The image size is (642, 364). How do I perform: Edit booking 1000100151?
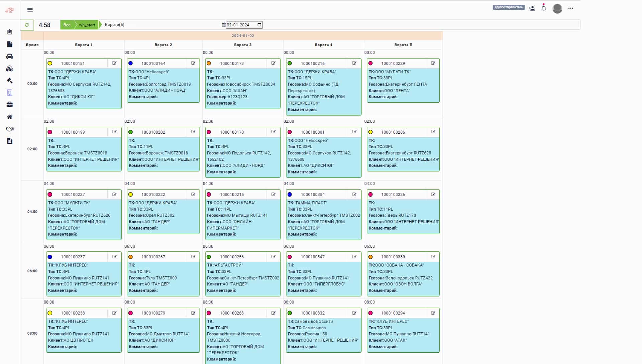point(115,63)
